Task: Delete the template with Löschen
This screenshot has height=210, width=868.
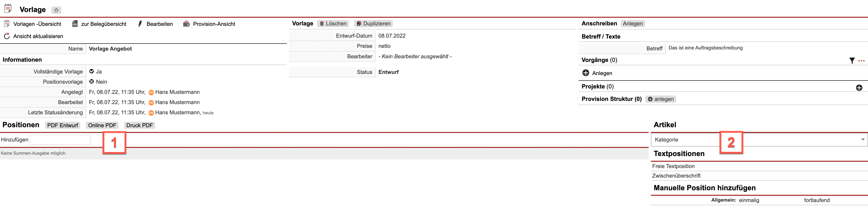Action: [333, 24]
